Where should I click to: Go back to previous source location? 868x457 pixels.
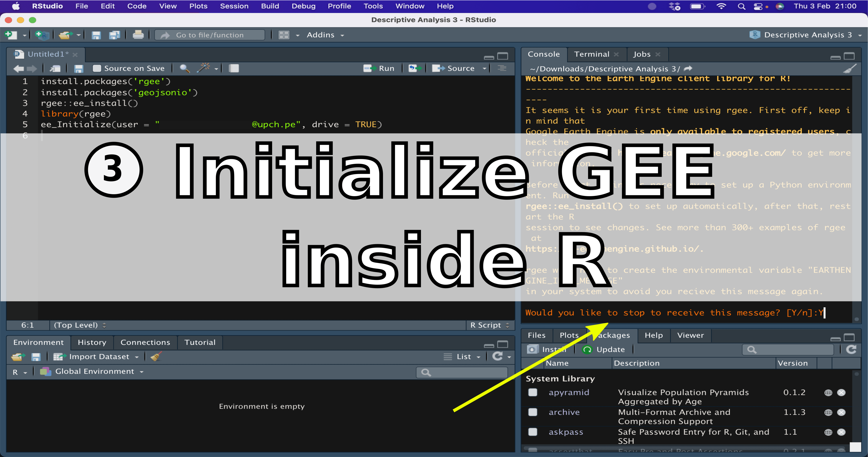click(19, 69)
